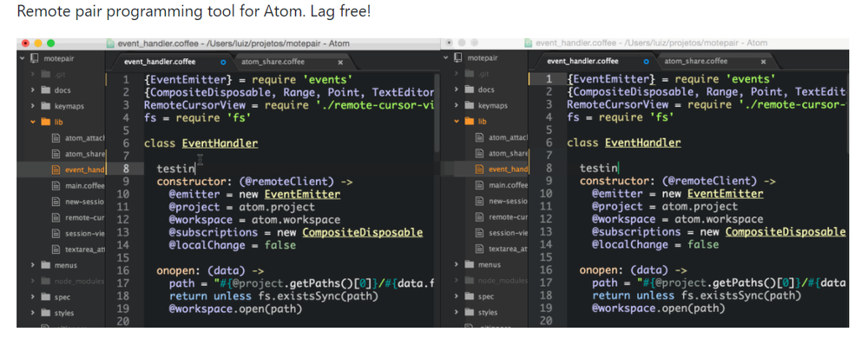Click the event_hand file icon in left tree
Viewport: 868px width, 339px height.
(56, 169)
